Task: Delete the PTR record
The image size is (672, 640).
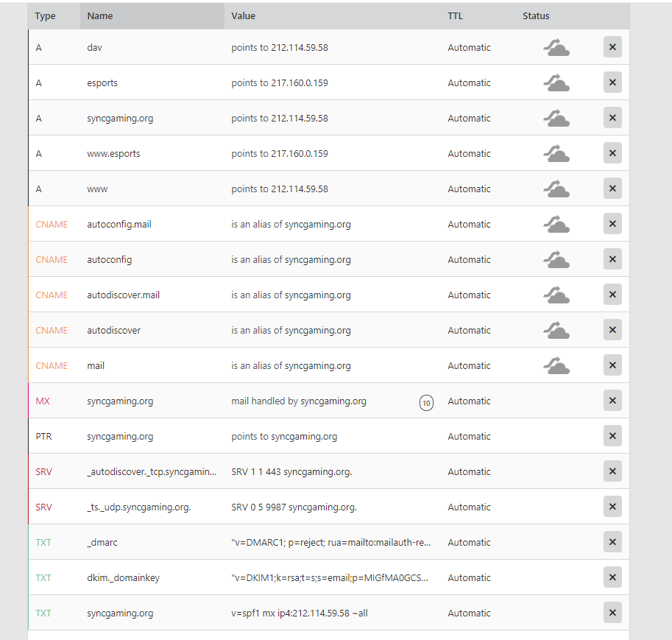Action: click(612, 436)
